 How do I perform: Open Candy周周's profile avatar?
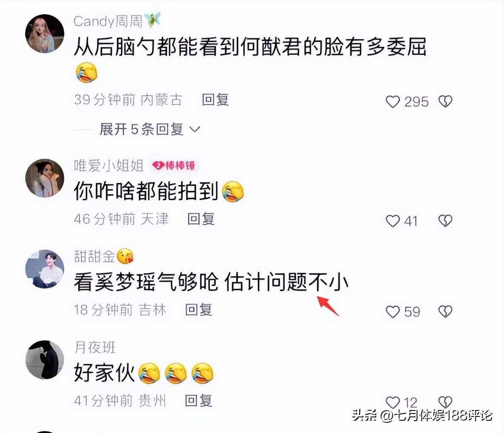coord(45,34)
